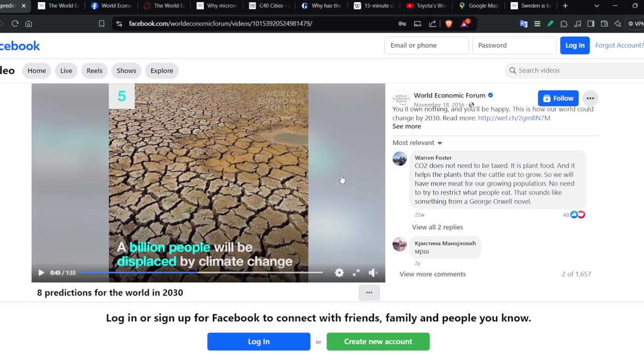644x362 pixels.
Task: Switch to the C40 Cities tab
Action: (x=270, y=6)
